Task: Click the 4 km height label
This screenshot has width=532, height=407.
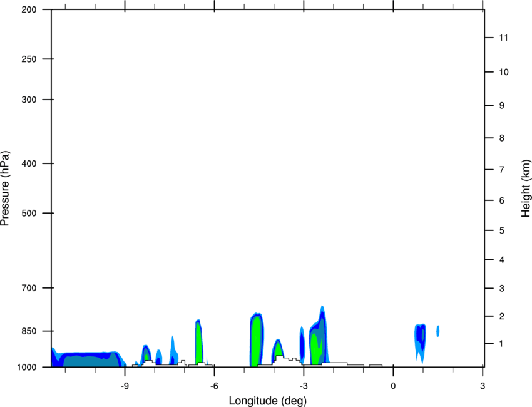Action: 502,260
